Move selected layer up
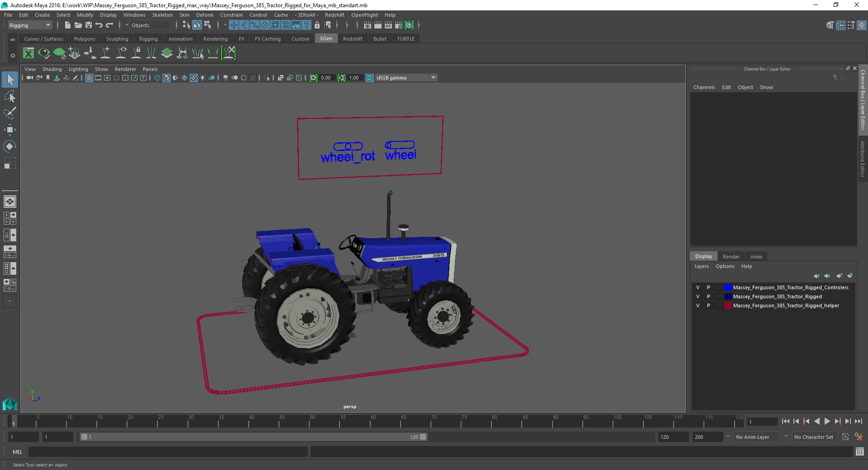This screenshot has height=470, width=868. (816, 276)
